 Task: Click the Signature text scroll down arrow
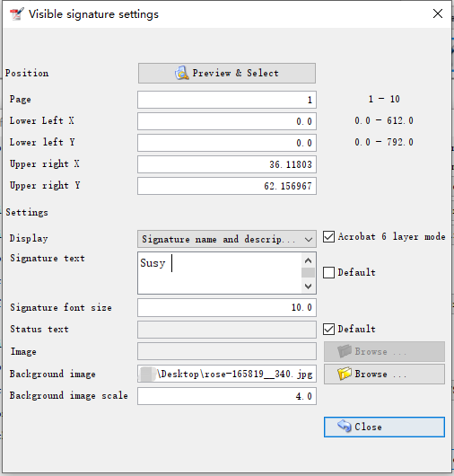[308, 286]
